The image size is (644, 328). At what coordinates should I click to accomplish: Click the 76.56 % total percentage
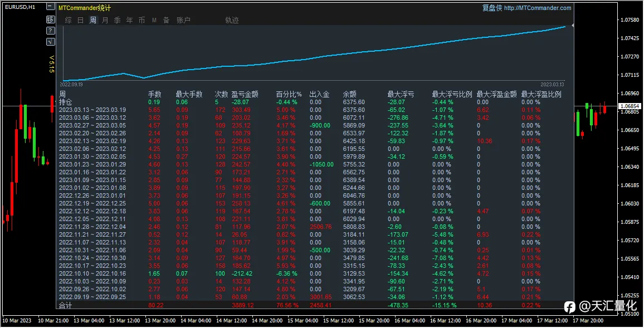pos(287,305)
